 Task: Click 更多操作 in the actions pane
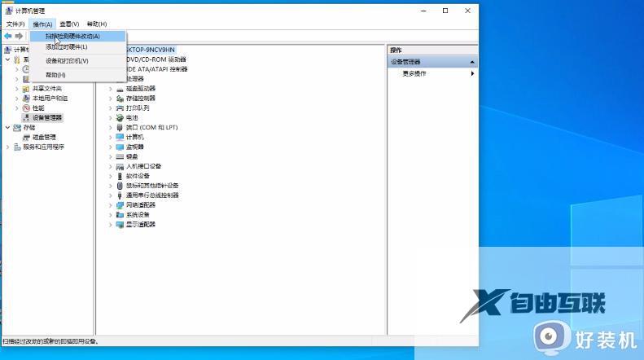click(x=414, y=73)
